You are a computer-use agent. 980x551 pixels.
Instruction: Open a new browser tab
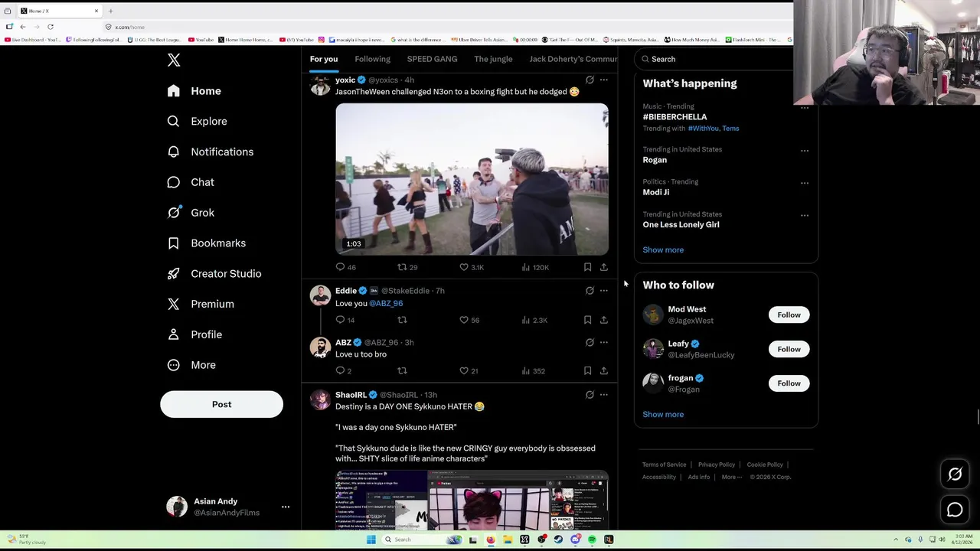point(110,11)
